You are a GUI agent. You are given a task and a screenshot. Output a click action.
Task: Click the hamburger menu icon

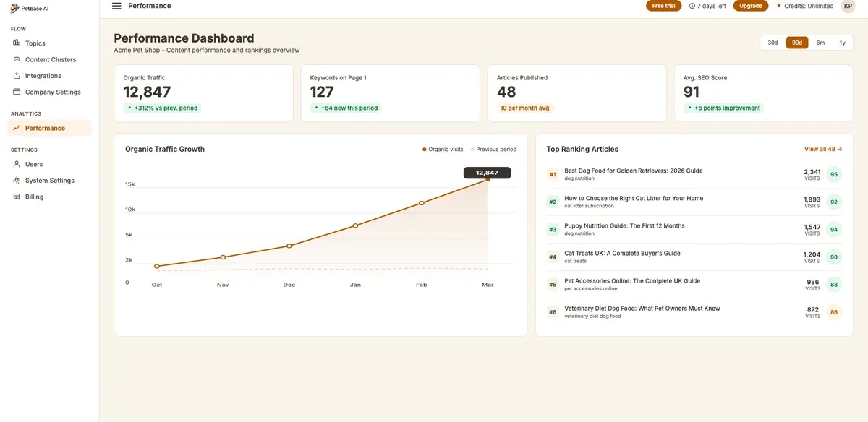pos(116,6)
